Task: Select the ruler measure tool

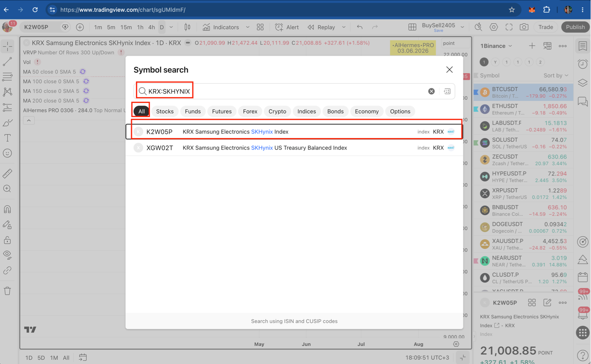Action: coord(7,173)
